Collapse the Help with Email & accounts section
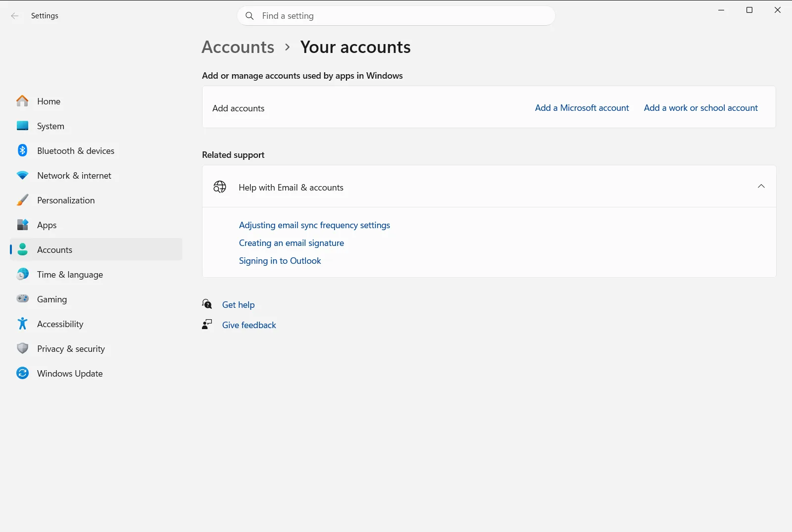Screen dimensions: 792x532 761,186
